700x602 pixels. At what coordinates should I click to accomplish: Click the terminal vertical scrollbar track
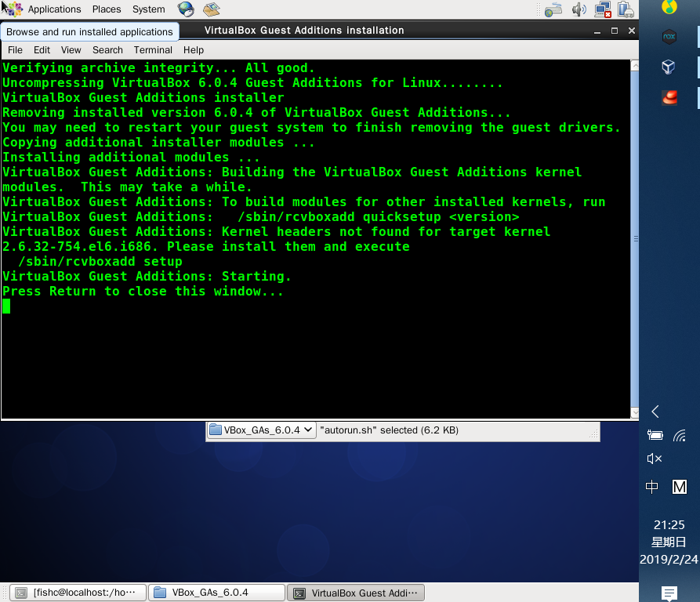635,239
